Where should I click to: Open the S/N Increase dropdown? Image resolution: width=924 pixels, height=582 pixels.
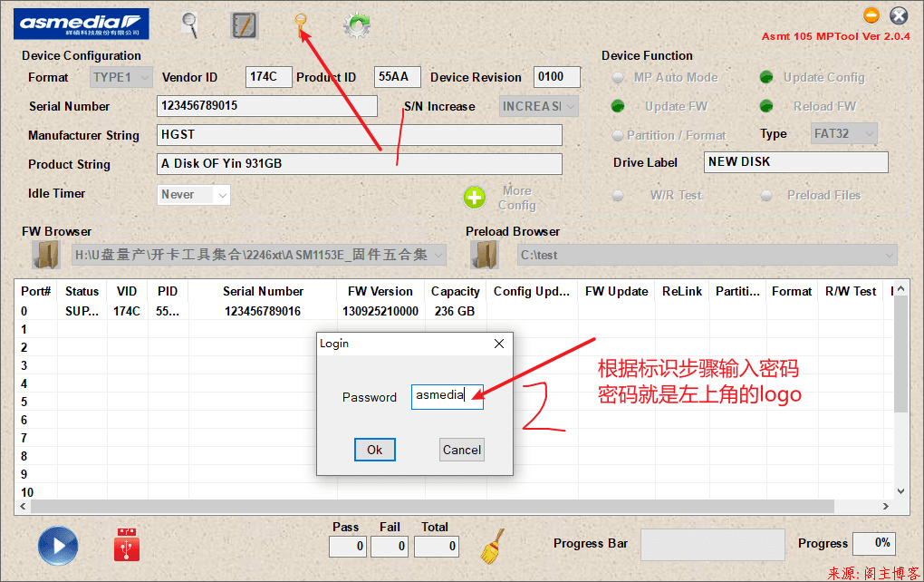tap(539, 106)
